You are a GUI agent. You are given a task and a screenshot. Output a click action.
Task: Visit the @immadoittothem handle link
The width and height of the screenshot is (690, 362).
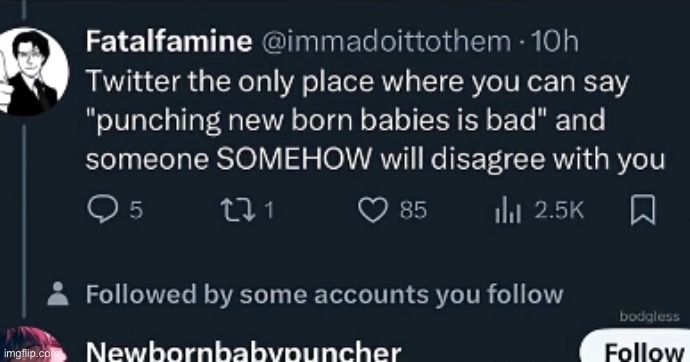386,42
